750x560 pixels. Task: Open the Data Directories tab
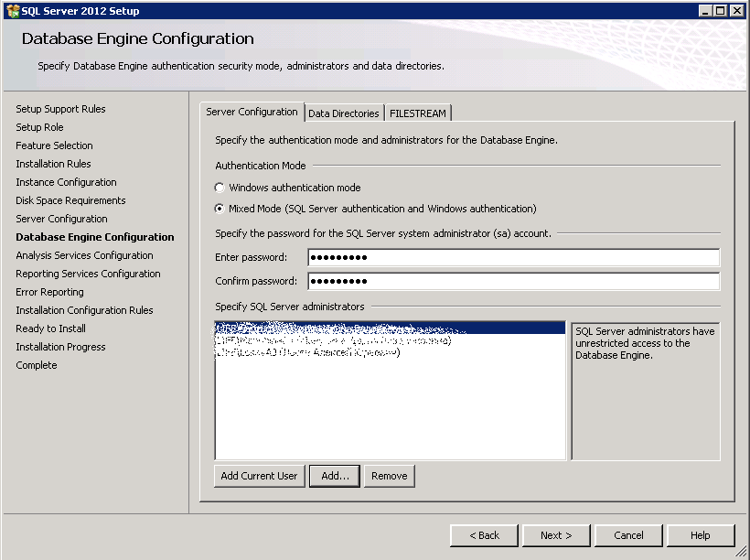(343, 113)
